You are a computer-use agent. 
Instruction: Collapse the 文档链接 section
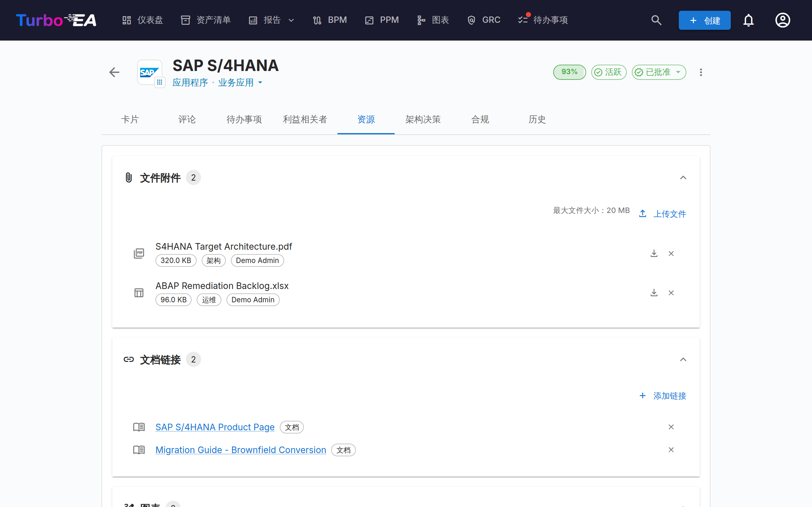[x=683, y=359]
